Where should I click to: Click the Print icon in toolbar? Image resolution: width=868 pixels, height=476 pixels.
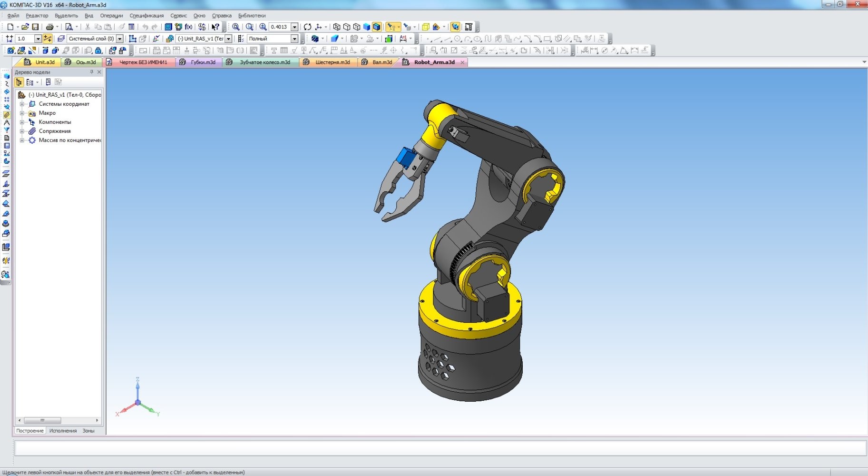[49, 27]
